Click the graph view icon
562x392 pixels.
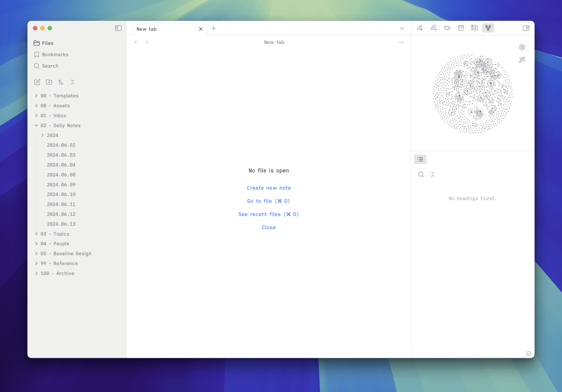click(488, 28)
